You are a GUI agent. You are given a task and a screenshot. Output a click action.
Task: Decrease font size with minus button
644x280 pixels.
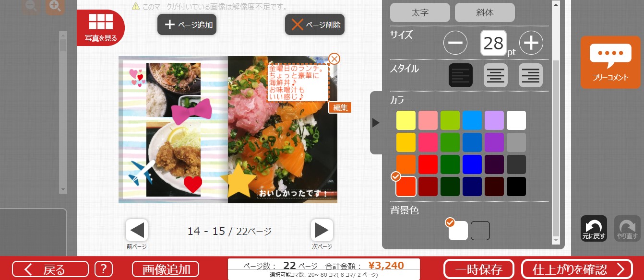pyautogui.click(x=455, y=43)
